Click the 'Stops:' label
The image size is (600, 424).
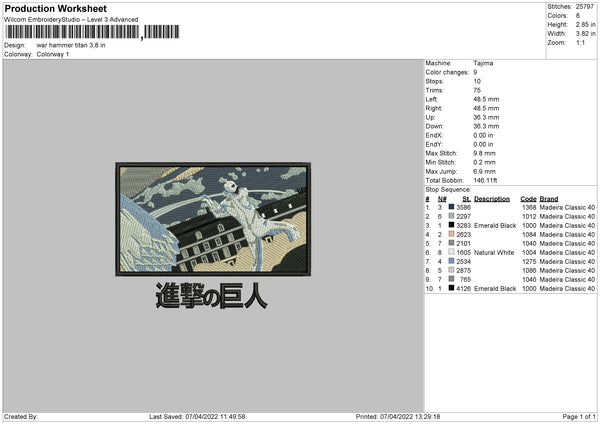435,81
